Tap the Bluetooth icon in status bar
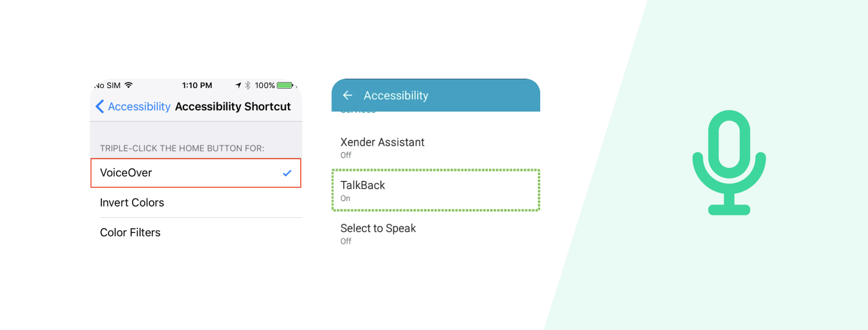 [x=248, y=85]
